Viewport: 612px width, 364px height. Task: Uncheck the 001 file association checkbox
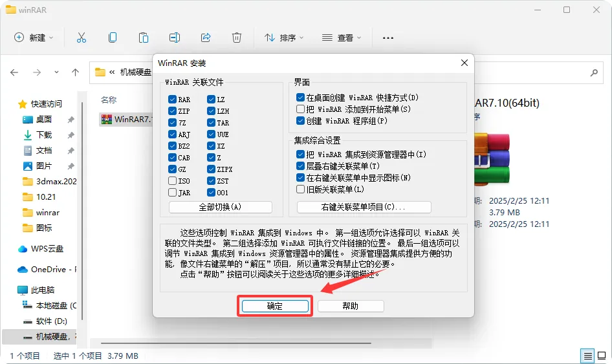click(211, 192)
